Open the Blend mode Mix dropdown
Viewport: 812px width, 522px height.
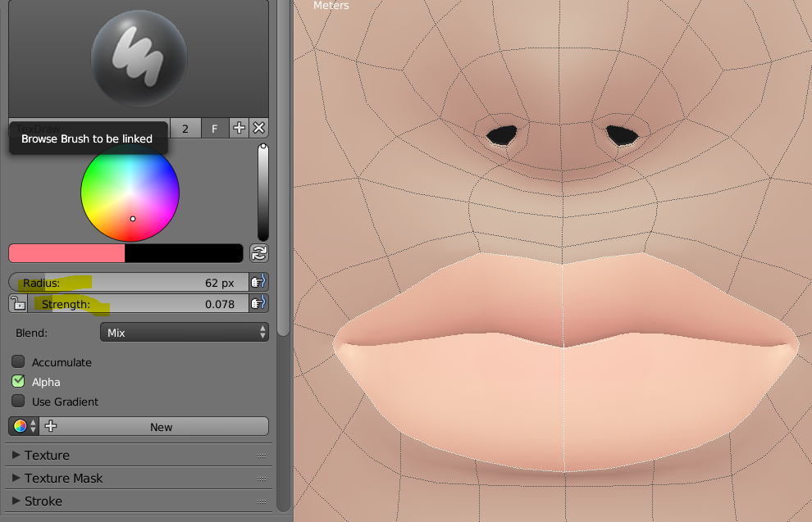(185, 333)
